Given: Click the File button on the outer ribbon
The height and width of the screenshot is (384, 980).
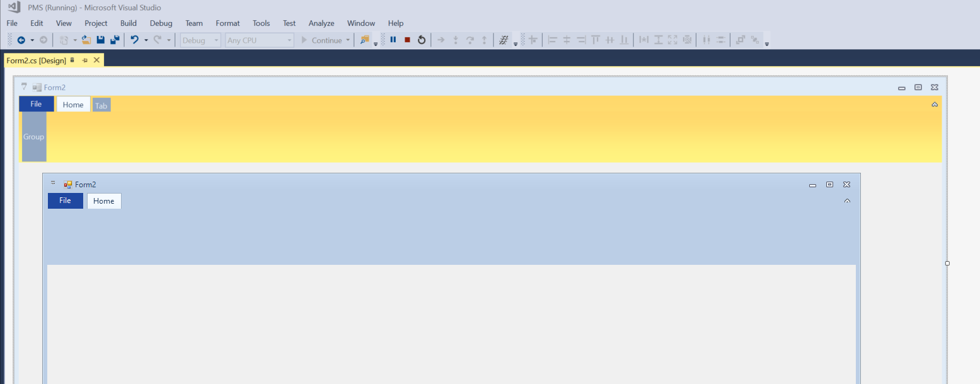Looking at the screenshot, I should tap(36, 104).
